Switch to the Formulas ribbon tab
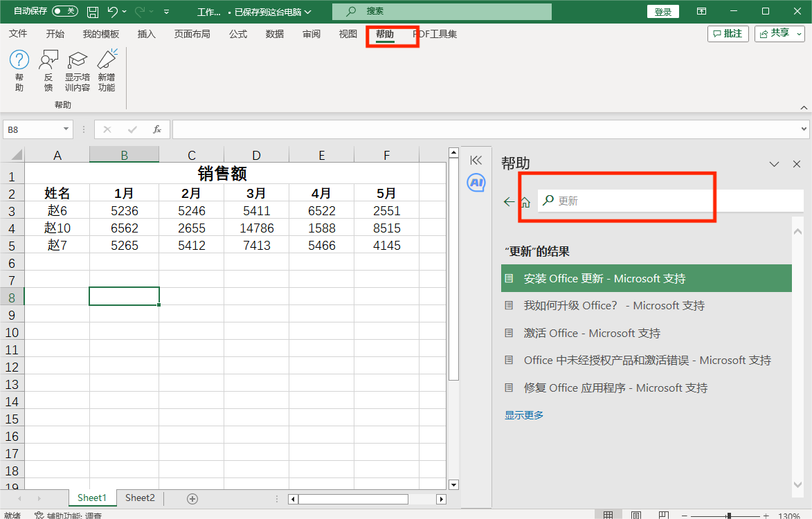Screen dimensions: 812x519 click(238, 34)
